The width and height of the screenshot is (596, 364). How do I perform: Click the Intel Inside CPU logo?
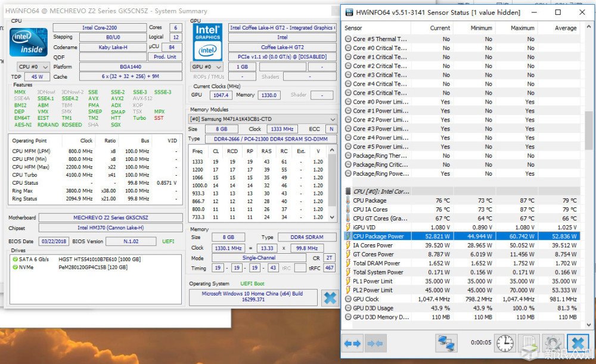pos(28,42)
